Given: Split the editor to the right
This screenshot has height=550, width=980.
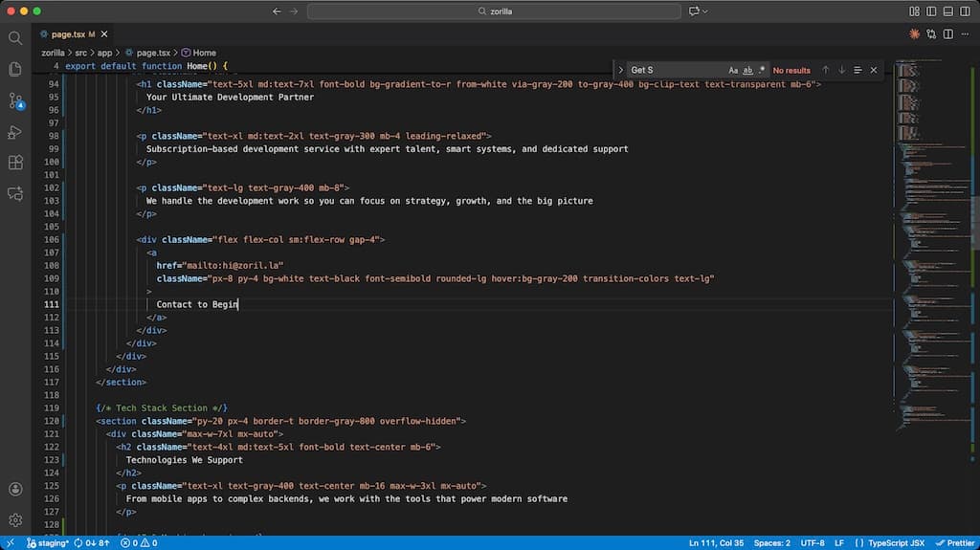Looking at the screenshot, I should click(947, 34).
